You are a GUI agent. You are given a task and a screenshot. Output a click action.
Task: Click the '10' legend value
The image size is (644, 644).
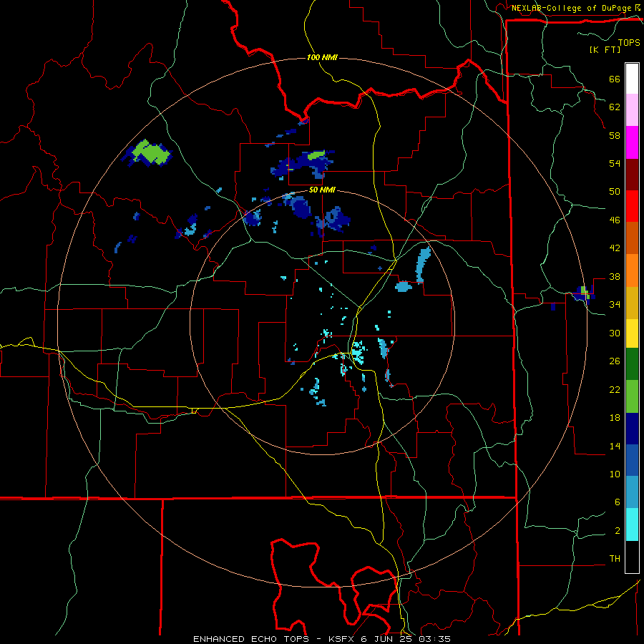615,474
